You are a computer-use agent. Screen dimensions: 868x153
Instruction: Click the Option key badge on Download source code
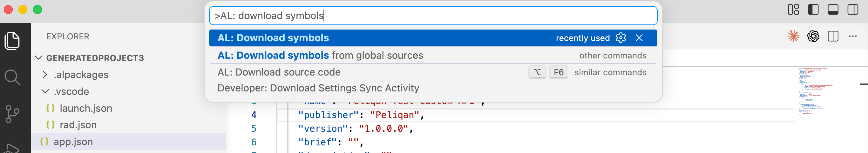(x=537, y=72)
